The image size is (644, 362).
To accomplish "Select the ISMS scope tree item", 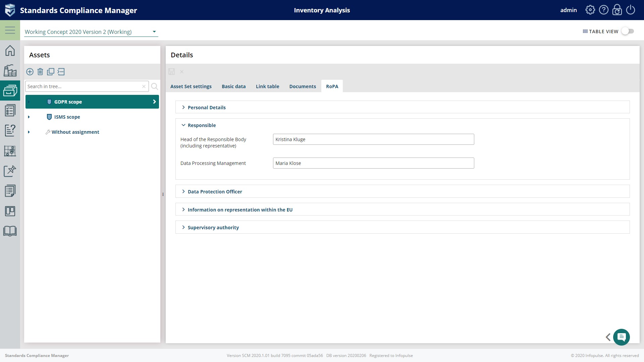I will [x=67, y=117].
